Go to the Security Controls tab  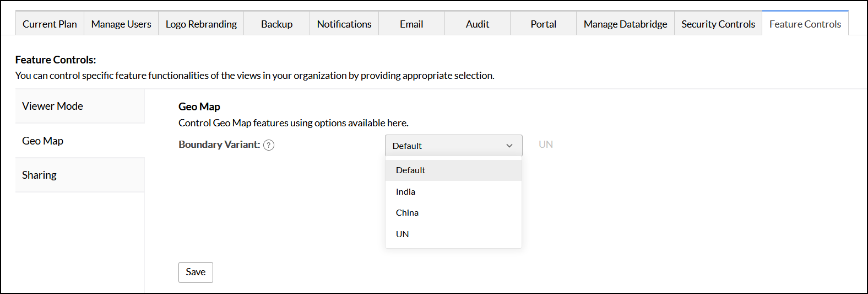718,24
